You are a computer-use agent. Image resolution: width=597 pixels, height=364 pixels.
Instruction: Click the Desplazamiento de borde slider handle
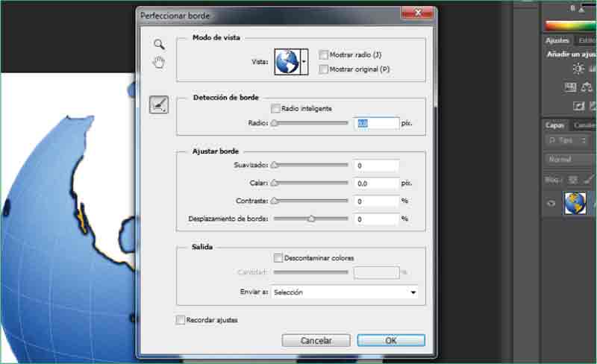click(x=311, y=219)
